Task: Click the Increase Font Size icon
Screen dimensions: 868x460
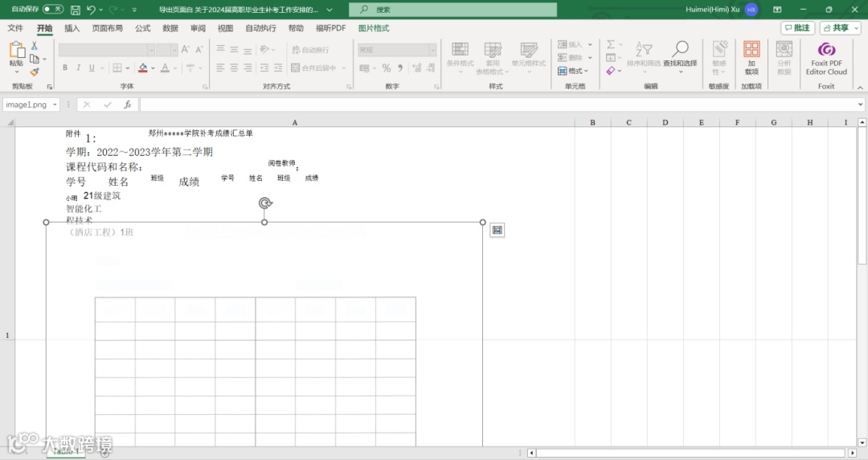Action: [186, 50]
